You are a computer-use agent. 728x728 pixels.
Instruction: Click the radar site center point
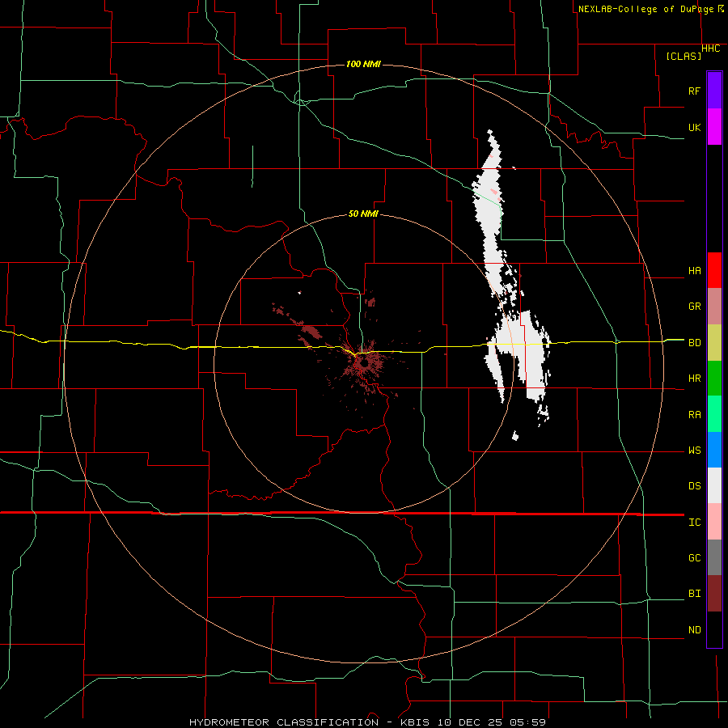363,363
